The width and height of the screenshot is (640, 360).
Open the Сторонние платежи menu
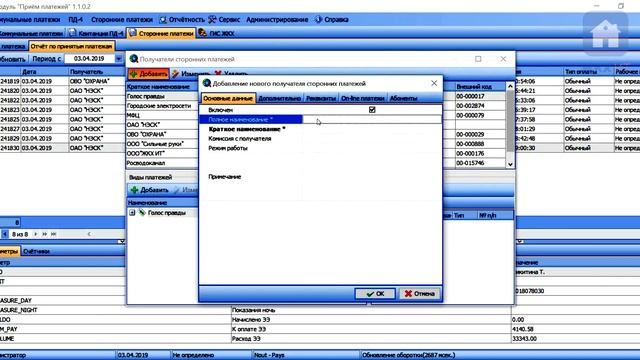tap(122, 20)
